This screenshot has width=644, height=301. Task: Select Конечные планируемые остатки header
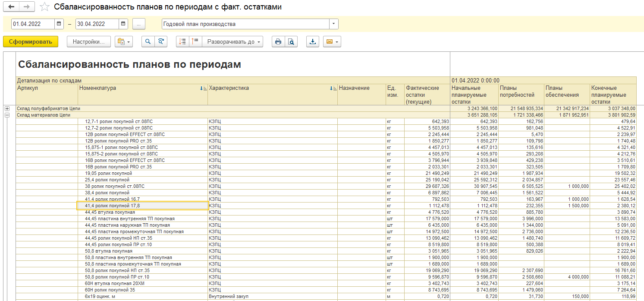613,95
